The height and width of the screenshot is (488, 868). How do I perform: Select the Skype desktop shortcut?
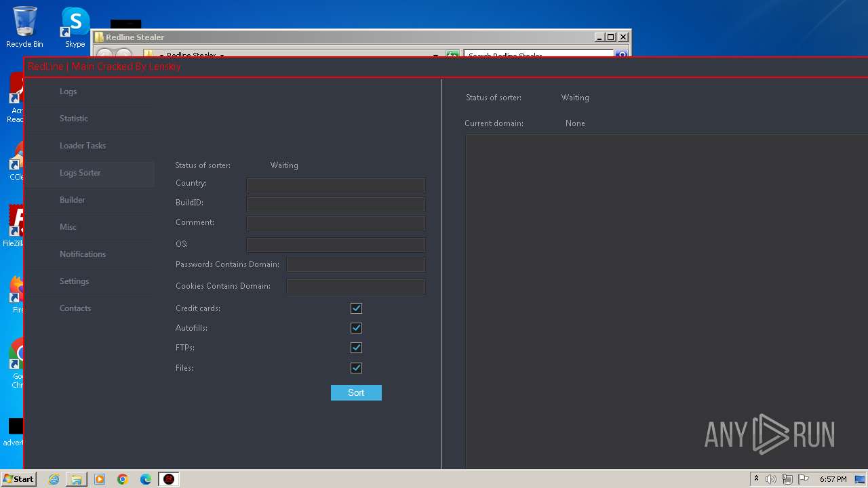point(75,28)
